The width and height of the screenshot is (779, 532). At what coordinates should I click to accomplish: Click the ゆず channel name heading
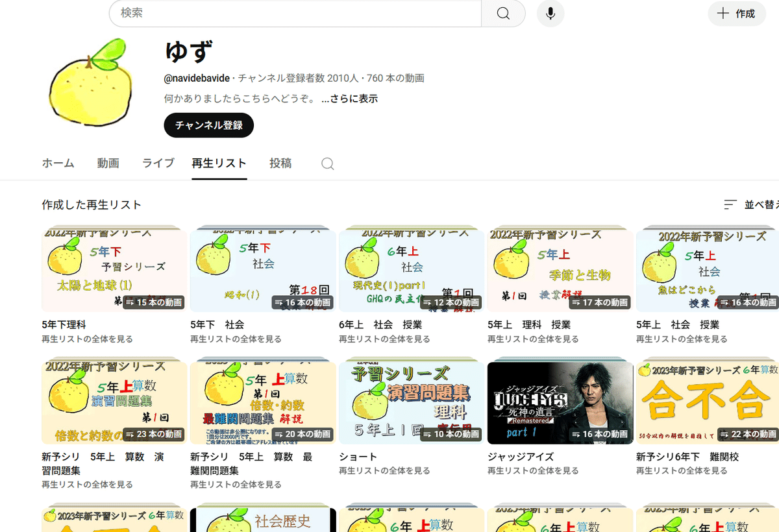[189, 51]
